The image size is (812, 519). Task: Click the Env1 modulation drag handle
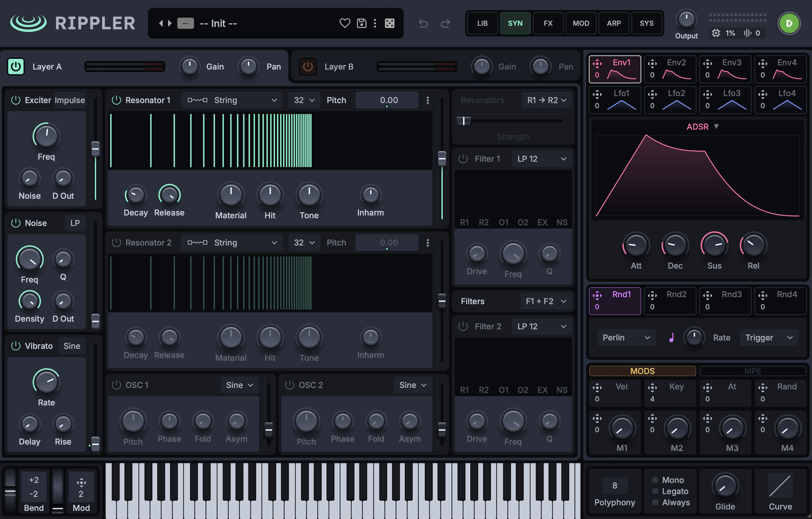coord(597,63)
